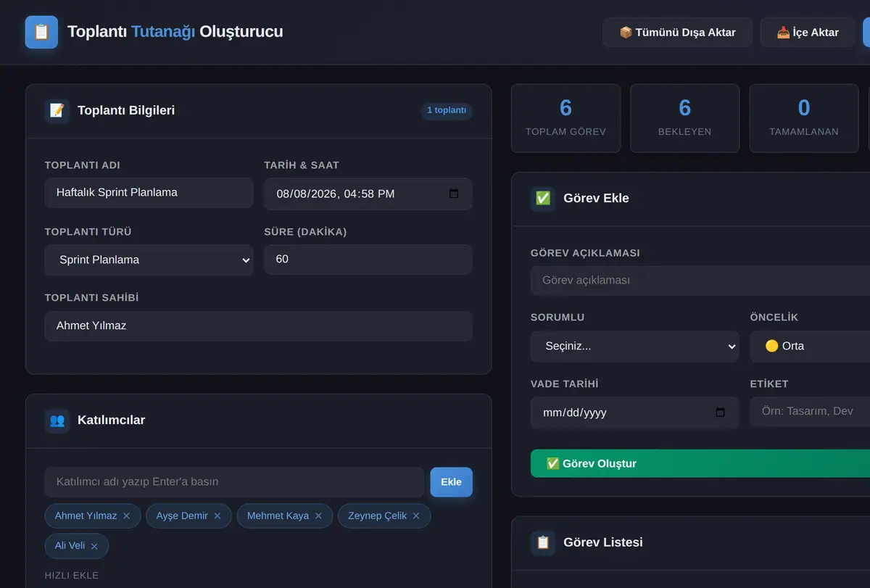Click the Mehmet Kaya participant chip name
Image resolution: width=870 pixels, height=588 pixels.
tap(278, 516)
